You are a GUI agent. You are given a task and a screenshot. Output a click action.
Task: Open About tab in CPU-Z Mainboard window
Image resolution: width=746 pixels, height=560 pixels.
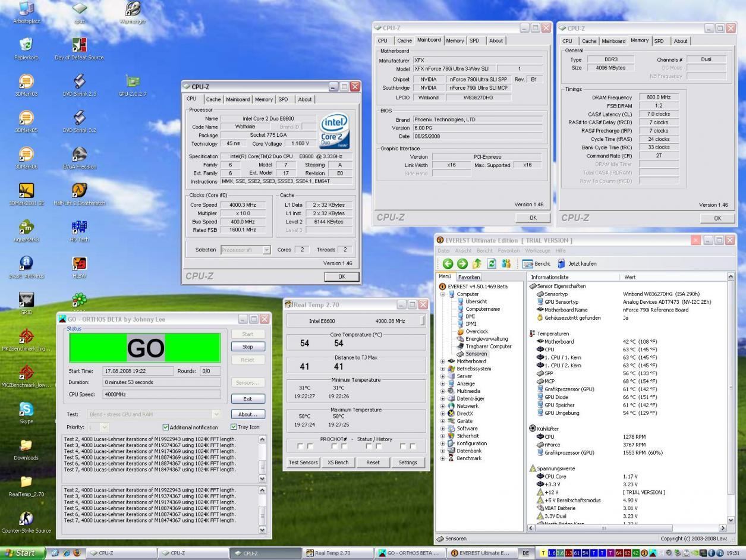496,41
